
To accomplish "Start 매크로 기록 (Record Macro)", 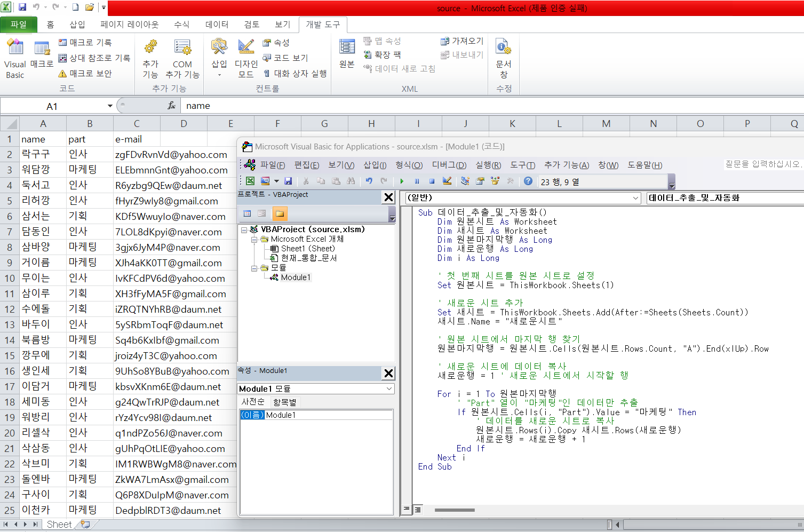I will pos(85,42).
